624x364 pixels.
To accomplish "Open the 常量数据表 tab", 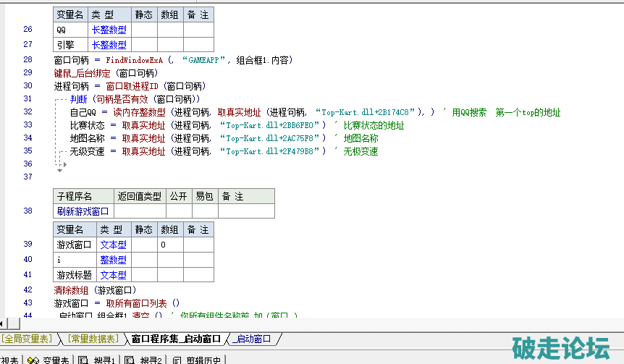I will pyautogui.click(x=93, y=339).
